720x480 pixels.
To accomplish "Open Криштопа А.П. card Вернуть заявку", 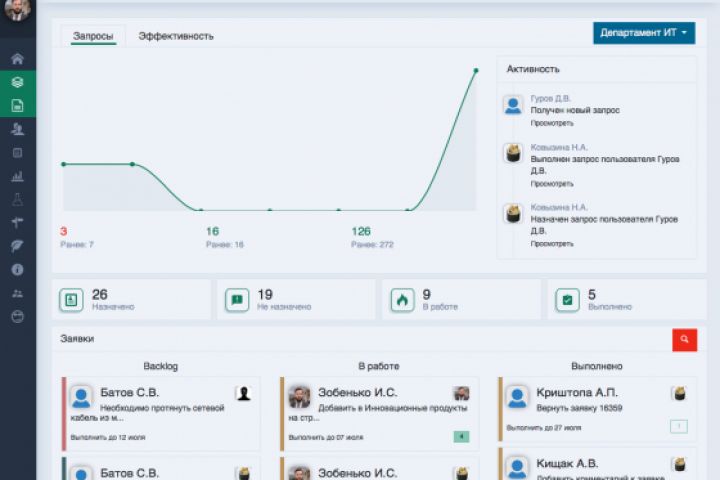I will click(x=597, y=409).
